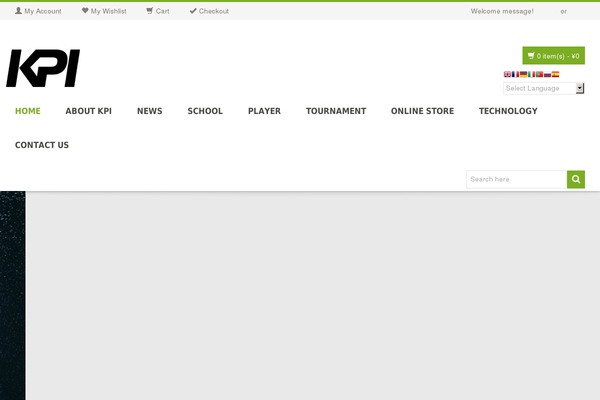Open the TOURNAMENT menu item

pyautogui.click(x=336, y=111)
